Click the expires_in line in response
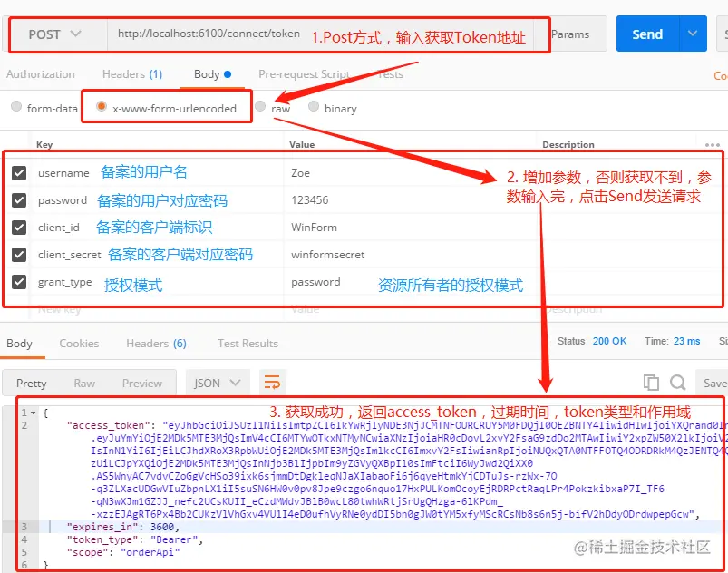This screenshot has width=728, height=573. click(x=123, y=527)
